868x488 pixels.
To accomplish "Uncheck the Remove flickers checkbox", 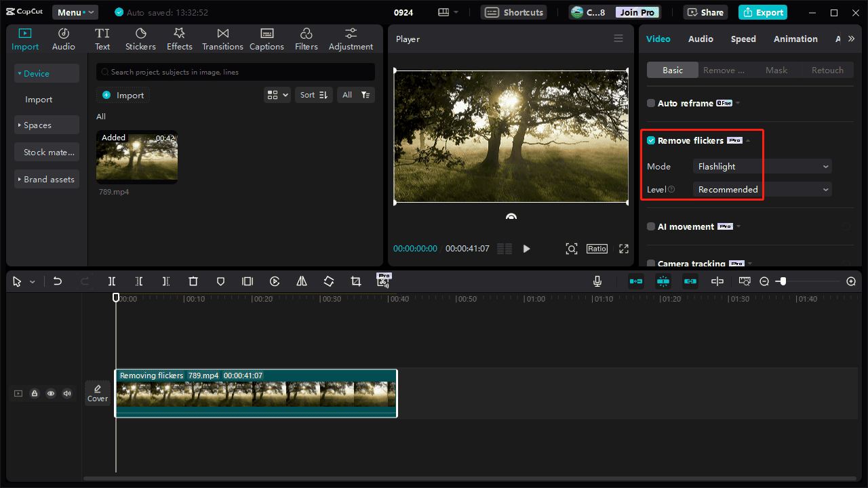I will pyautogui.click(x=650, y=140).
